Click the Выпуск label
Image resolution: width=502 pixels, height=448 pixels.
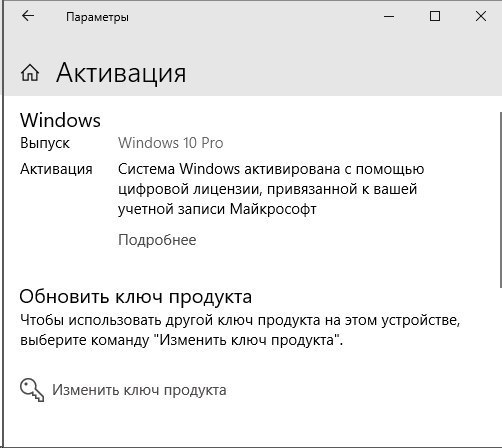click(x=45, y=143)
